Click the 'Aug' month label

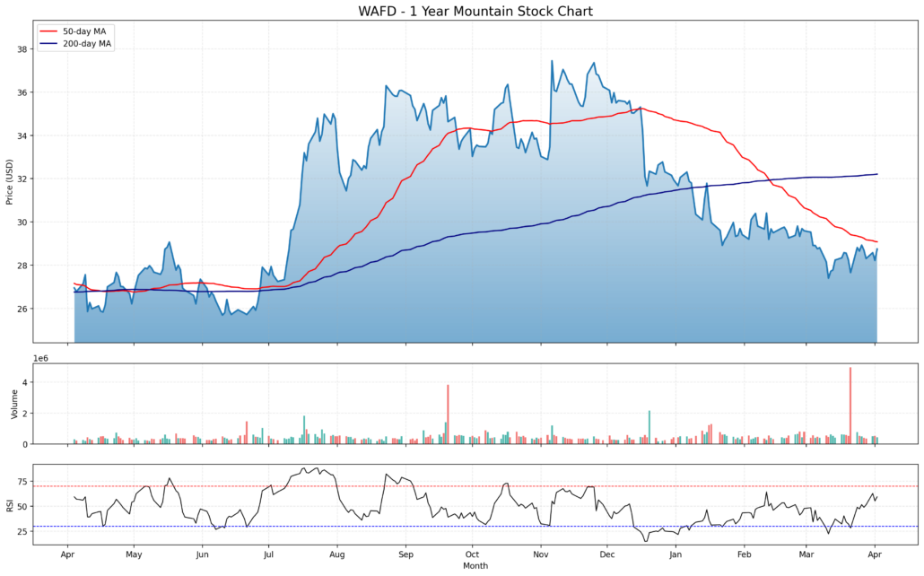point(337,554)
